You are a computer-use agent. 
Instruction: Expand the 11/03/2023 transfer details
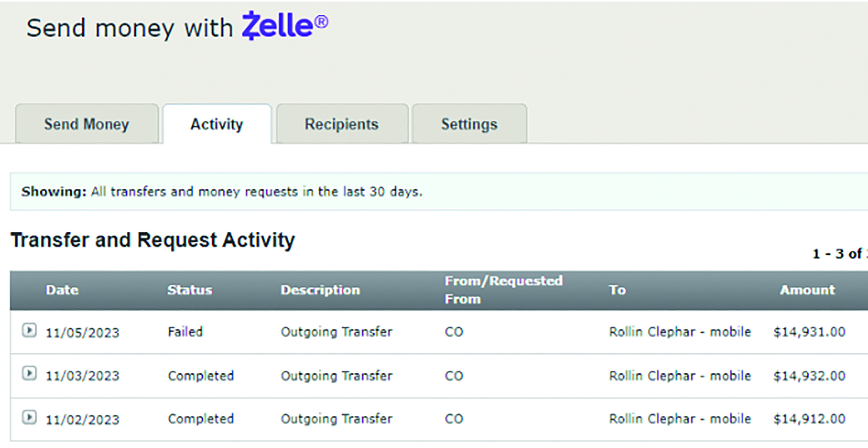pyautogui.click(x=29, y=373)
